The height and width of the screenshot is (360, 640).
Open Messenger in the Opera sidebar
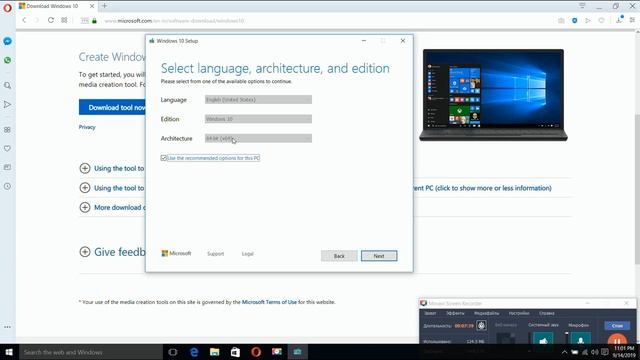[x=7, y=41]
